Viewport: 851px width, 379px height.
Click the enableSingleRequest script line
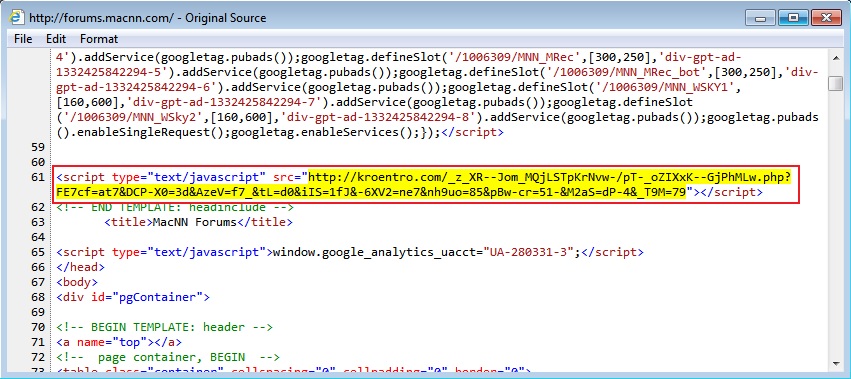[x=280, y=132]
